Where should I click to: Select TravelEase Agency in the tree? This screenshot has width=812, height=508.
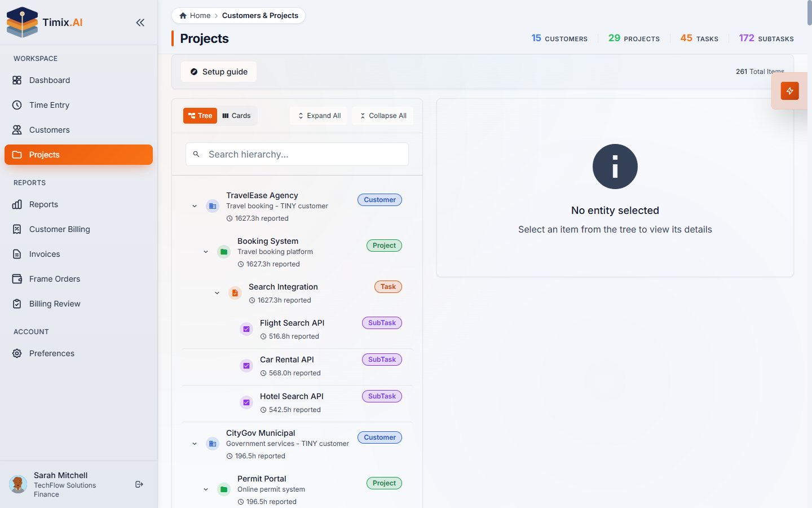[262, 195]
